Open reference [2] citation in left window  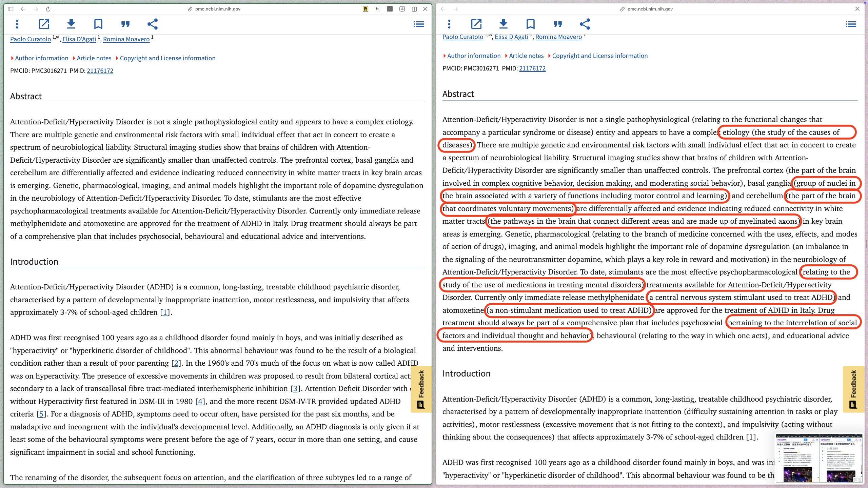[176, 363]
